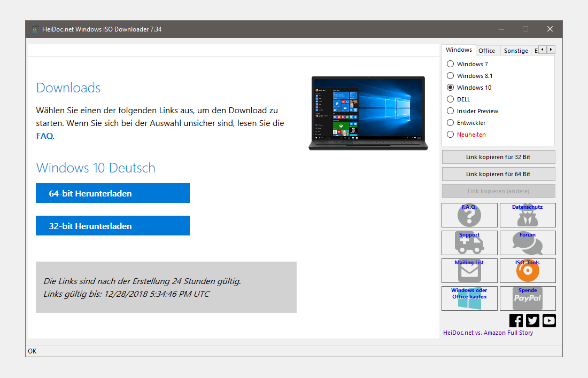Choose the Insider Preview option
The image size is (588, 378).
point(451,111)
